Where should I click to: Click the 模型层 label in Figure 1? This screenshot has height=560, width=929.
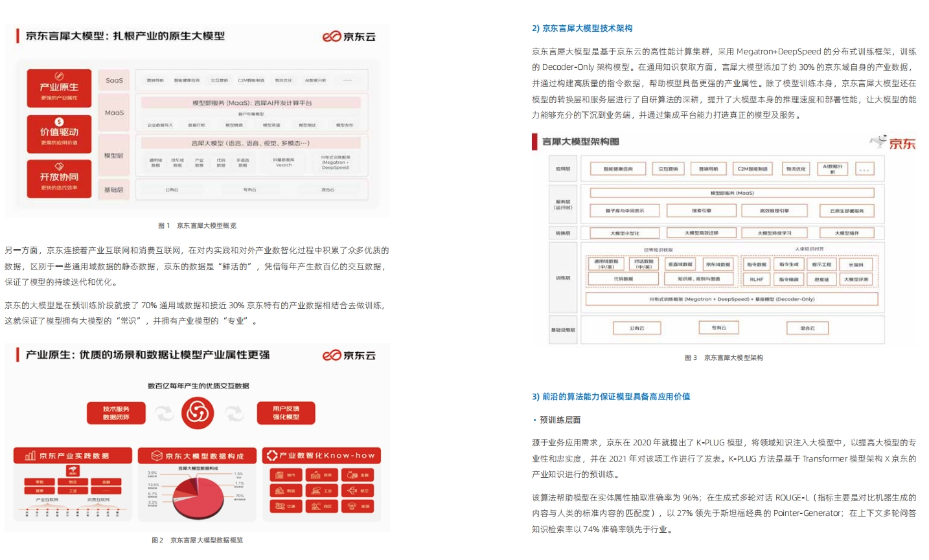(114, 155)
